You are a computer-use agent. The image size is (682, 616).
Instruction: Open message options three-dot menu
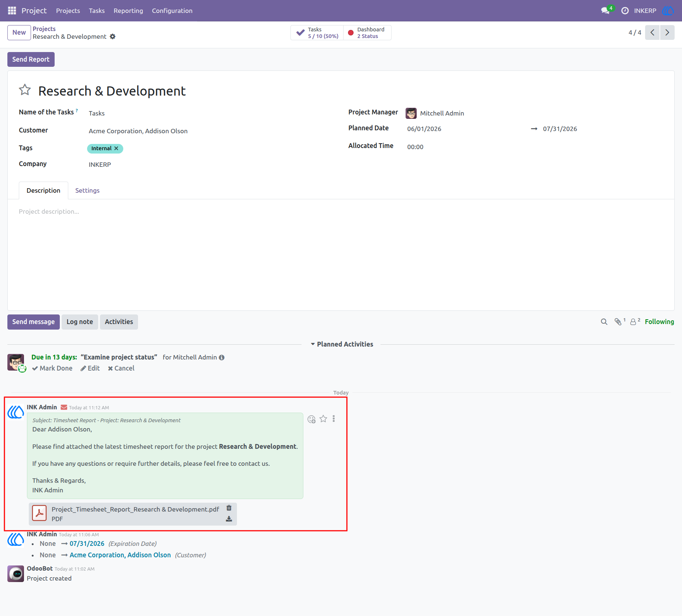[x=334, y=419]
